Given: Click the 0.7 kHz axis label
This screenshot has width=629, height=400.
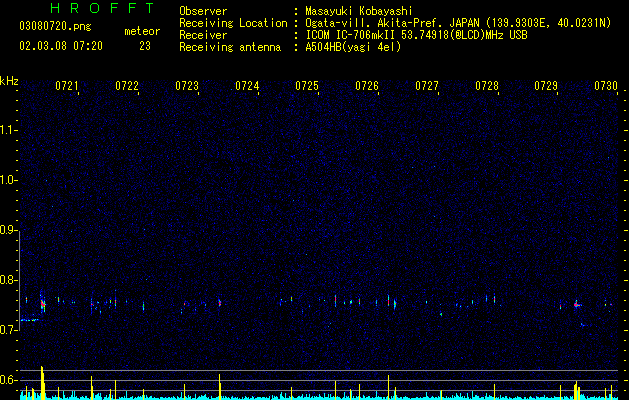Looking at the screenshot, I should pos(9,330).
